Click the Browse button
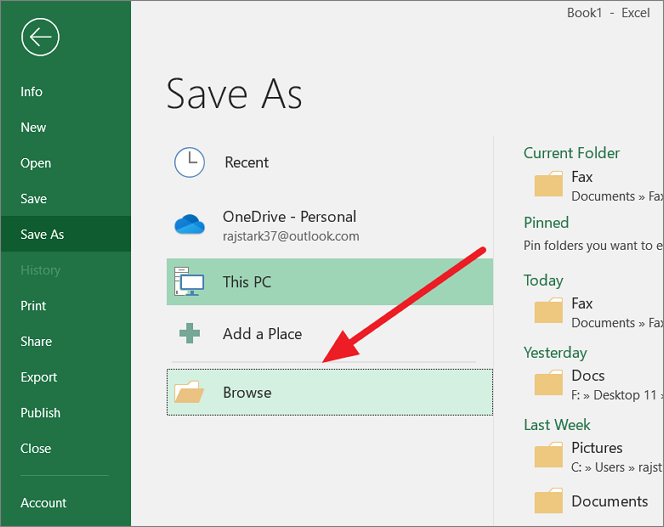Screen dimensions: 664x527 click(329, 392)
